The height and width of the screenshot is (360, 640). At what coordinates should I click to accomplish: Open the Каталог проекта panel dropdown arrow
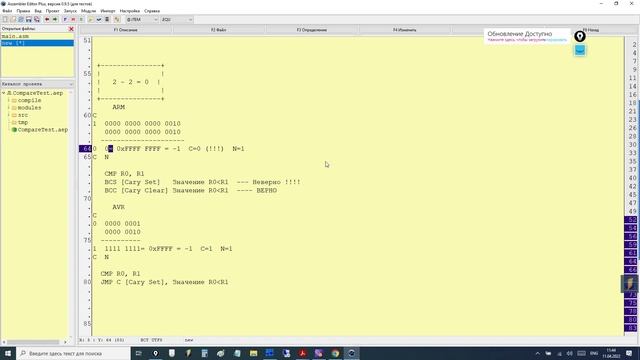tap(71, 84)
